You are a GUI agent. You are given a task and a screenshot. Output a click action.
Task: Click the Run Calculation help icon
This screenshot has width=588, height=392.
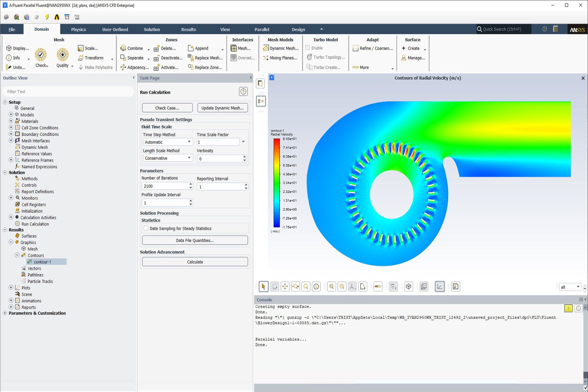click(243, 92)
